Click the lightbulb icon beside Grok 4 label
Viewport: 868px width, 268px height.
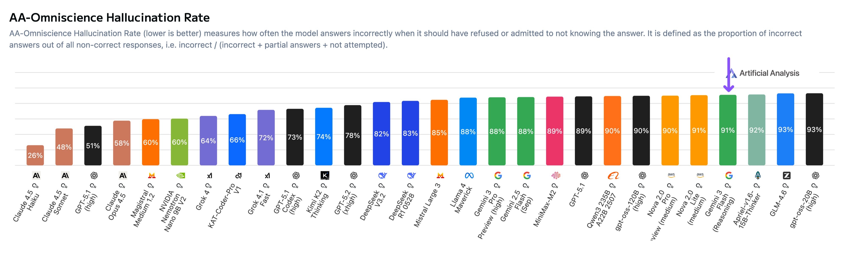209,186
